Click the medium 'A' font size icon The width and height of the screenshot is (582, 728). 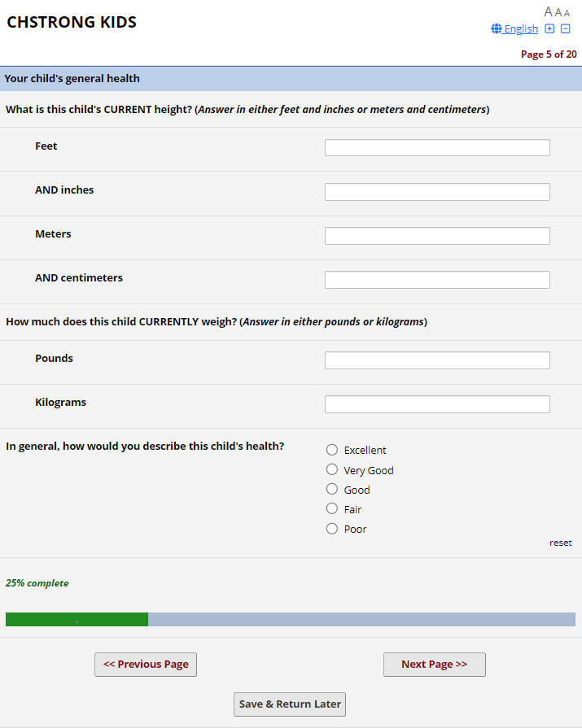(x=558, y=12)
